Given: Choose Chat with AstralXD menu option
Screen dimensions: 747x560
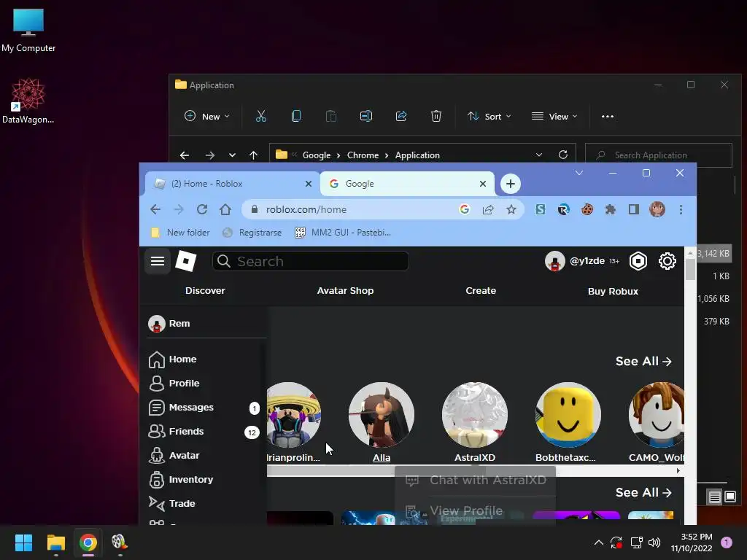Looking at the screenshot, I should pyautogui.click(x=476, y=480).
